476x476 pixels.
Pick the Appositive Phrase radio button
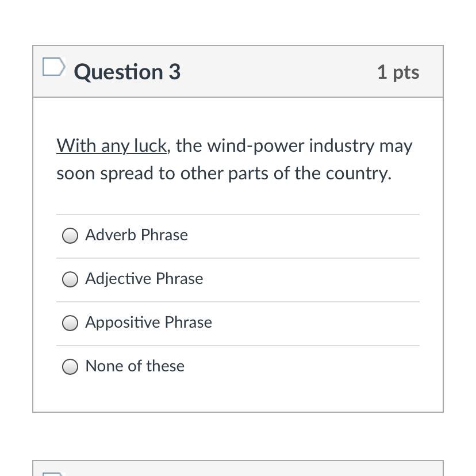pyautogui.click(x=70, y=323)
